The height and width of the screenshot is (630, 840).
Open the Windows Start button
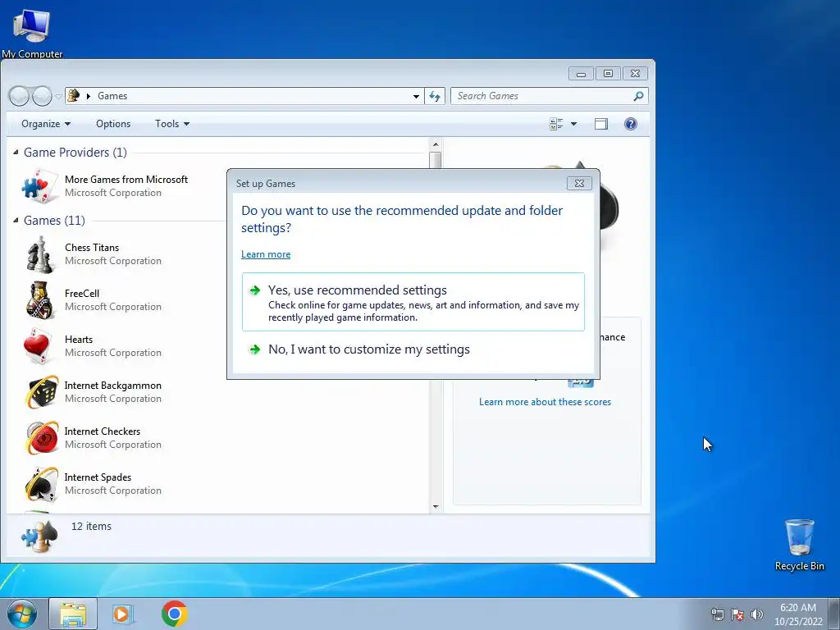tap(21, 614)
